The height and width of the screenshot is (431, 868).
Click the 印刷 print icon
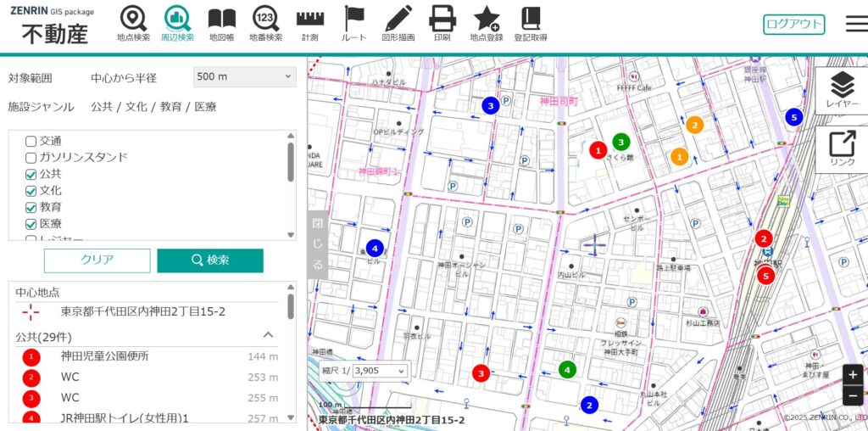pyautogui.click(x=442, y=23)
